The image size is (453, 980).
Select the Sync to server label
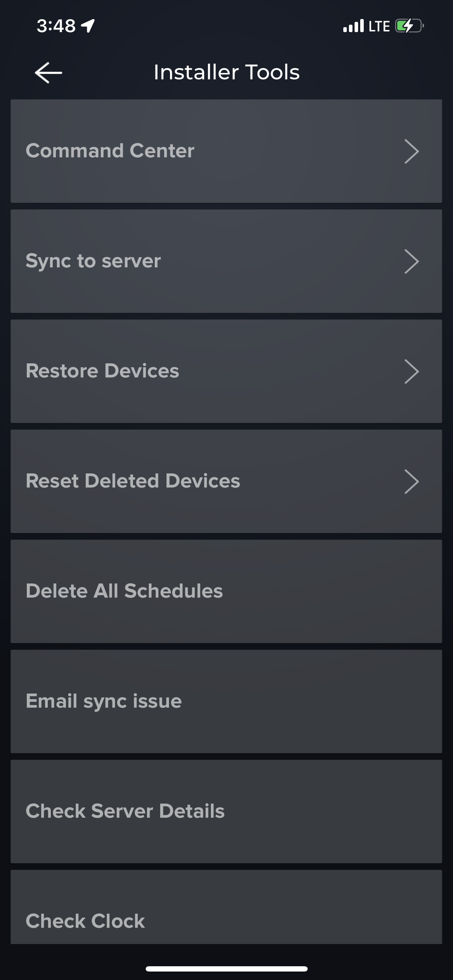pyautogui.click(x=93, y=261)
